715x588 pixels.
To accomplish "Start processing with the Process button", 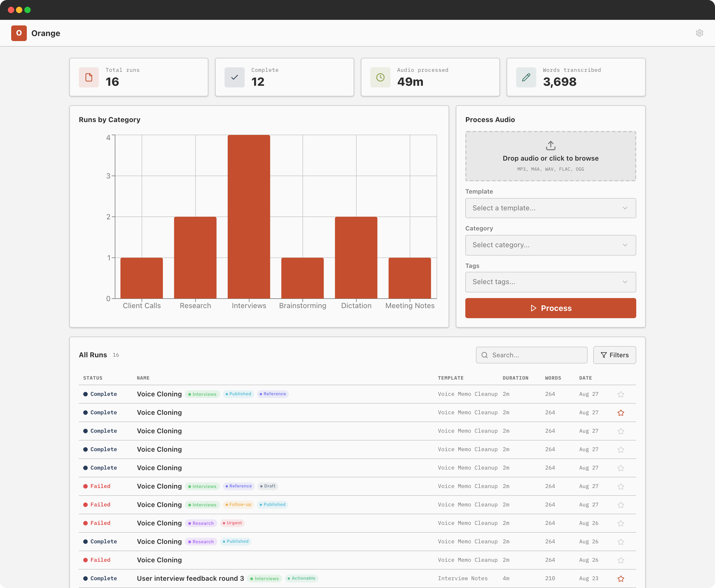I will [550, 308].
